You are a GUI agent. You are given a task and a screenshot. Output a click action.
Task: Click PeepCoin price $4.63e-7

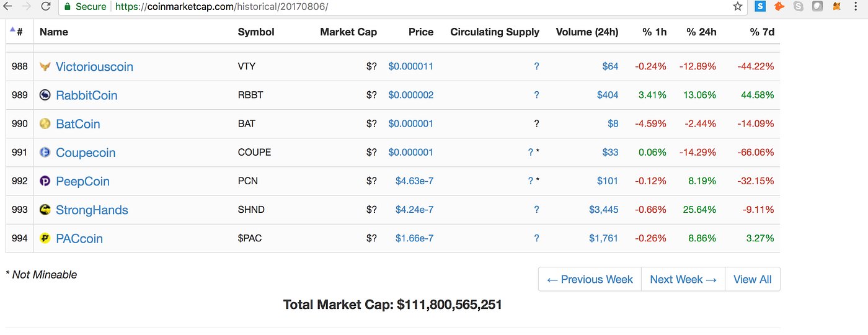click(x=415, y=181)
